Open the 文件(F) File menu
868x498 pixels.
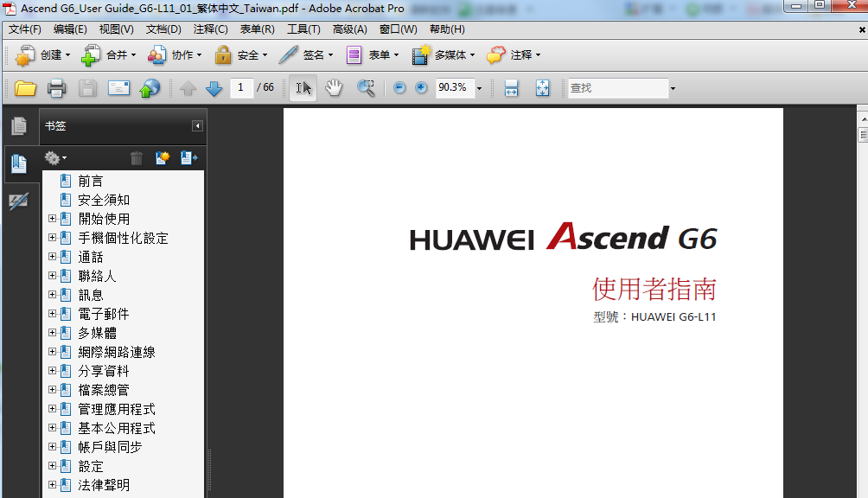click(x=25, y=29)
